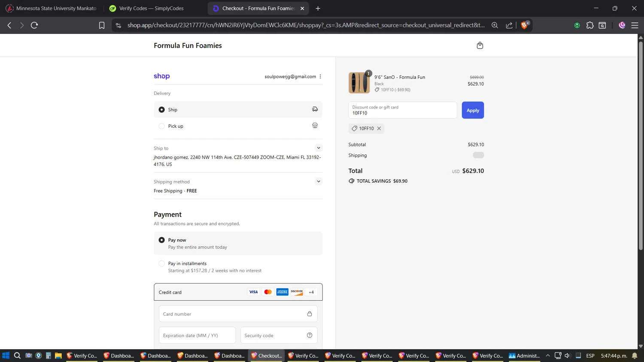Go forward in browser history
The height and width of the screenshot is (362, 644).
[22, 25]
